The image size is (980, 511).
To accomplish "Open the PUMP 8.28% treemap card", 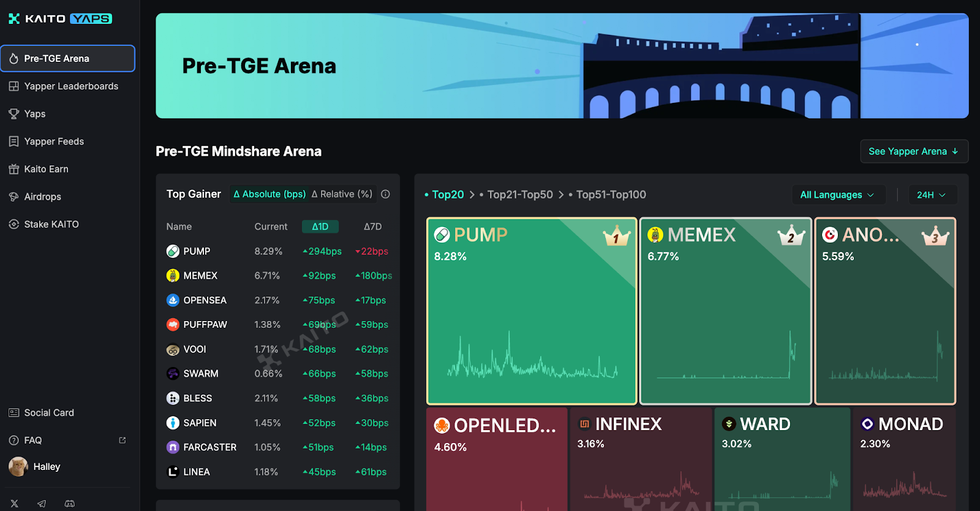I will click(532, 311).
